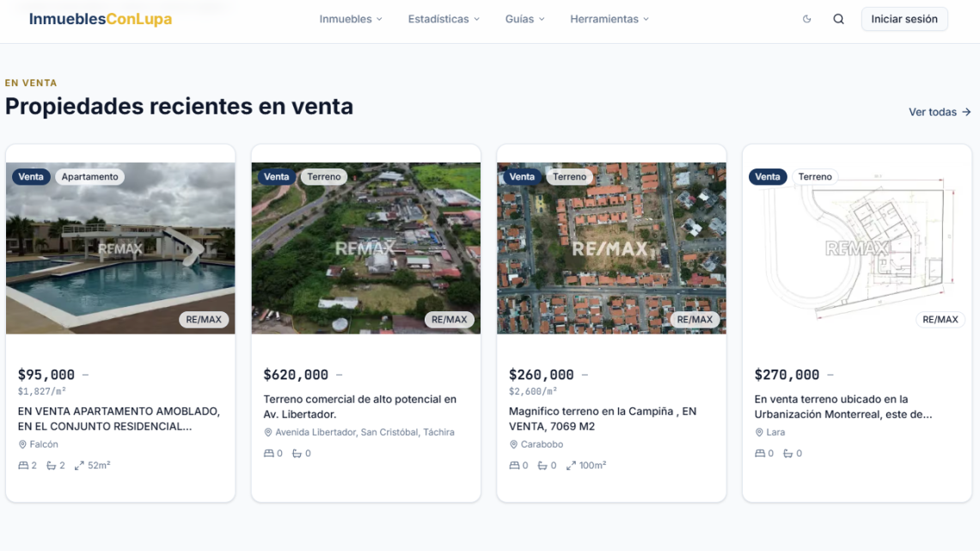Screen dimensions: 980x551
Task: Click Terreno badge on the $620,000 card
Action: coord(324,177)
